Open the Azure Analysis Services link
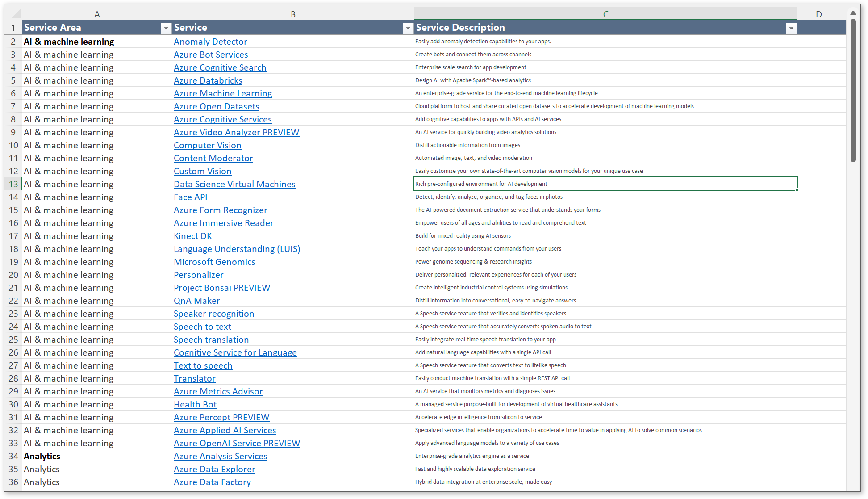Screen dimensions: 868x499 (221, 456)
